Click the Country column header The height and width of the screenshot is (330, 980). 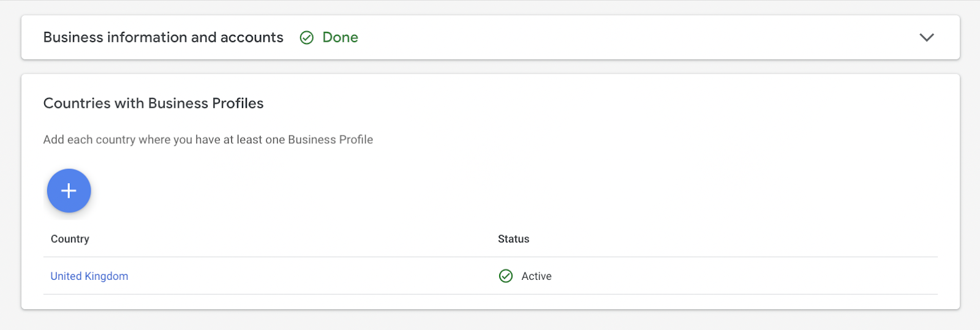[70, 239]
